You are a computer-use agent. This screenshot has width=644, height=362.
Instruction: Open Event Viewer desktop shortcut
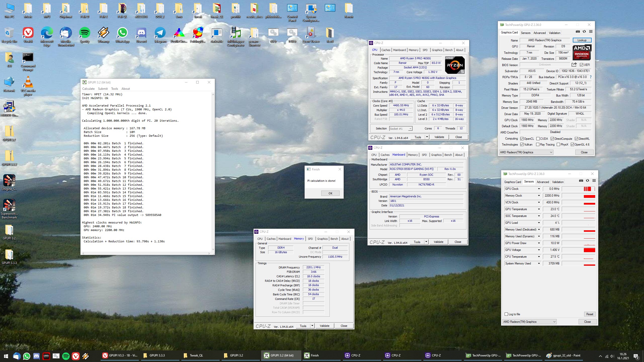[x=311, y=35]
